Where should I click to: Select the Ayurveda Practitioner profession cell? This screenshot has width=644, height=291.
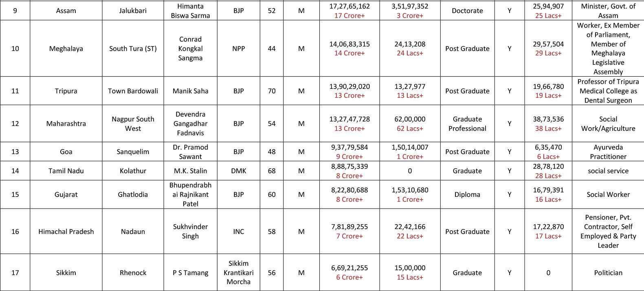point(608,152)
